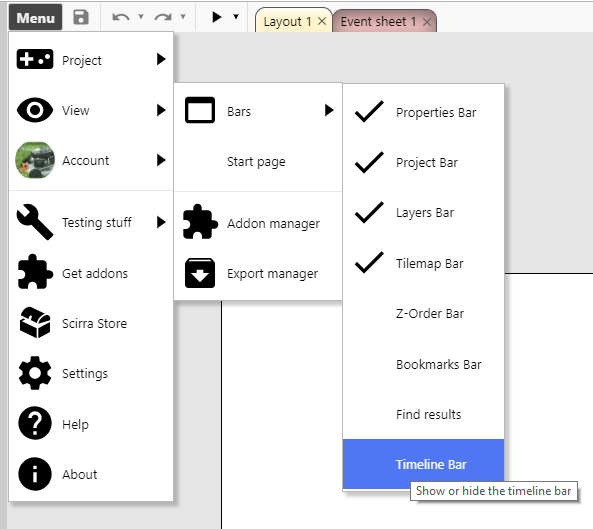Click the redo arrow icon
Viewport: 593px width, 529px height.
tap(163, 17)
